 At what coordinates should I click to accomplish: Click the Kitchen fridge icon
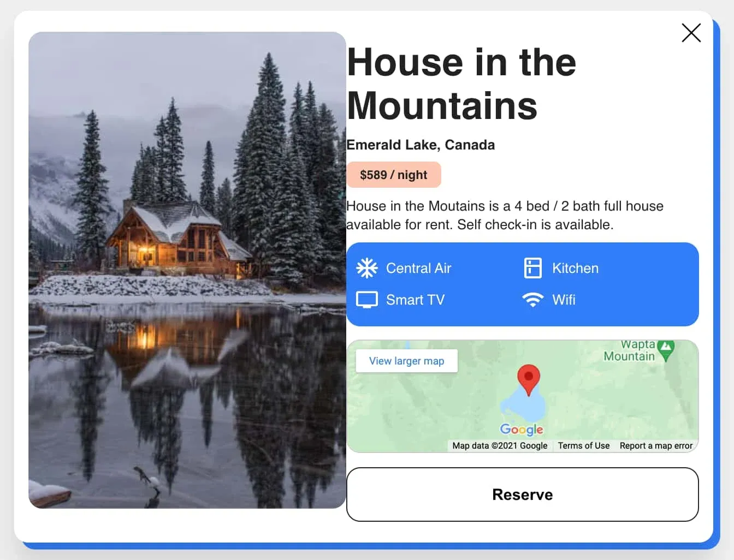532,268
